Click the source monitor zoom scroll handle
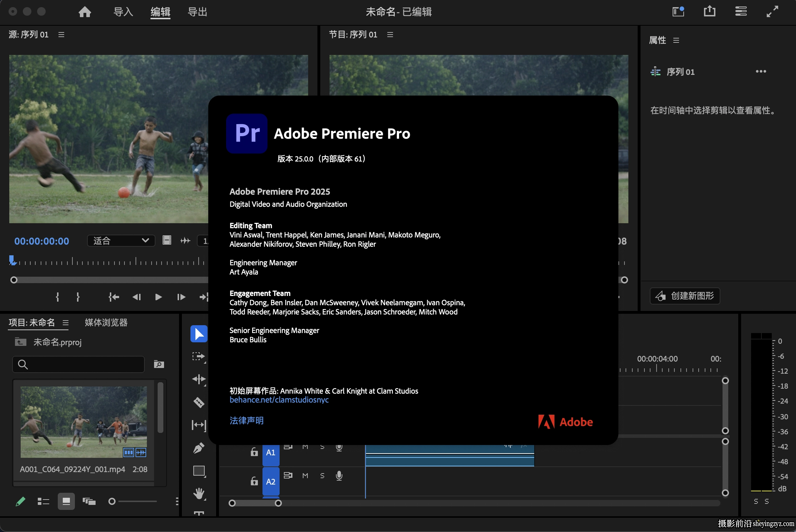 click(14, 280)
